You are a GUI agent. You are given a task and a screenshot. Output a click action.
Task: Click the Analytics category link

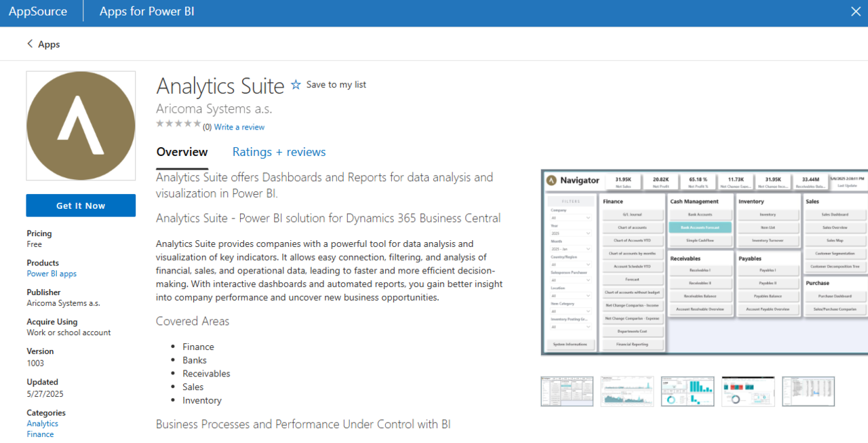[42, 423]
